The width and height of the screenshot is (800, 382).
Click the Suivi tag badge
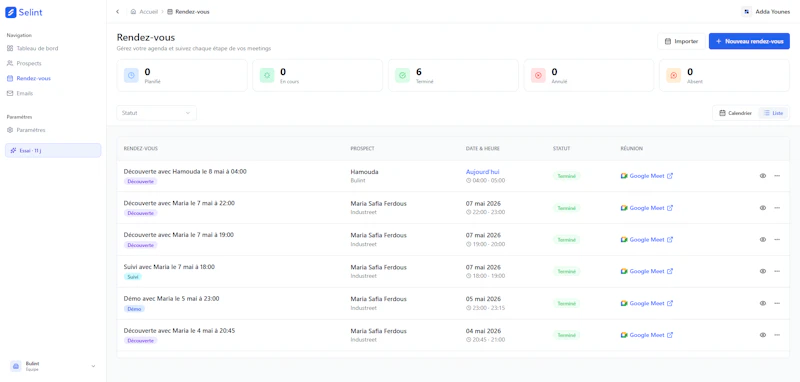coord(133,277)
